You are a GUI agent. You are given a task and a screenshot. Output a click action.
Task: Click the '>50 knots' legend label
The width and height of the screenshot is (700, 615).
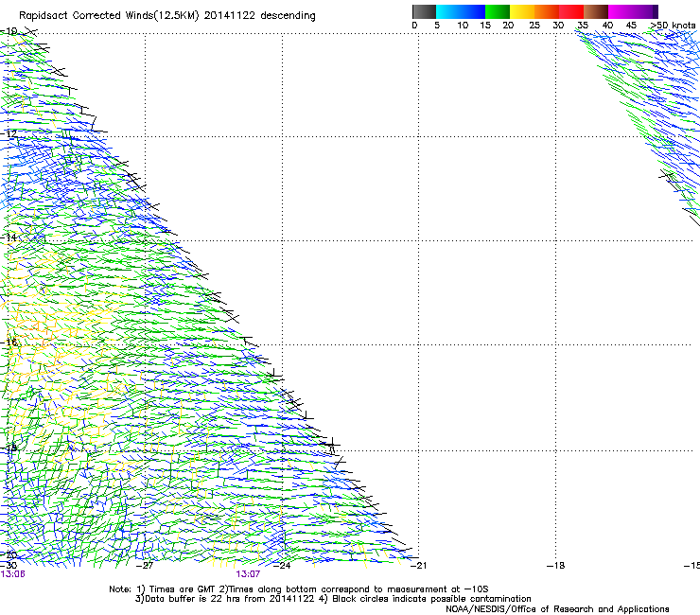coord(673,26)
